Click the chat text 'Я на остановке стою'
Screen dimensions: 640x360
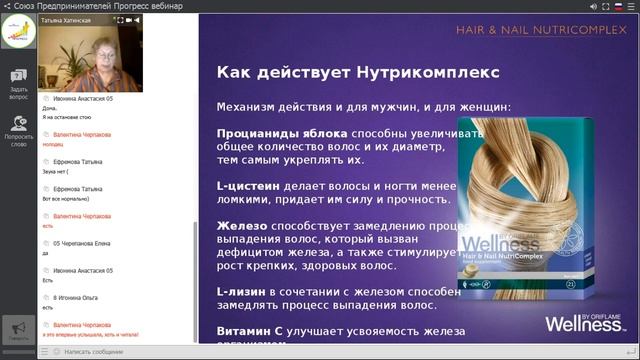pos(67,117)
